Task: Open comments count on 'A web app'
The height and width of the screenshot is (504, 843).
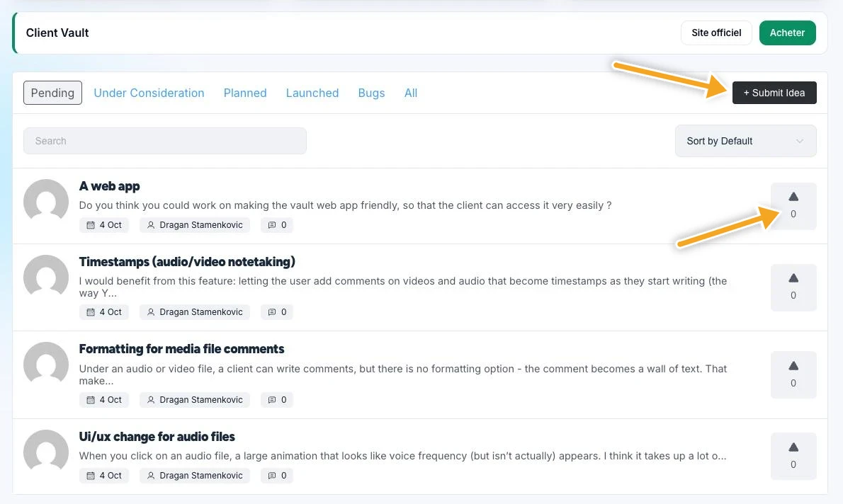Action: tap(277, 225)
